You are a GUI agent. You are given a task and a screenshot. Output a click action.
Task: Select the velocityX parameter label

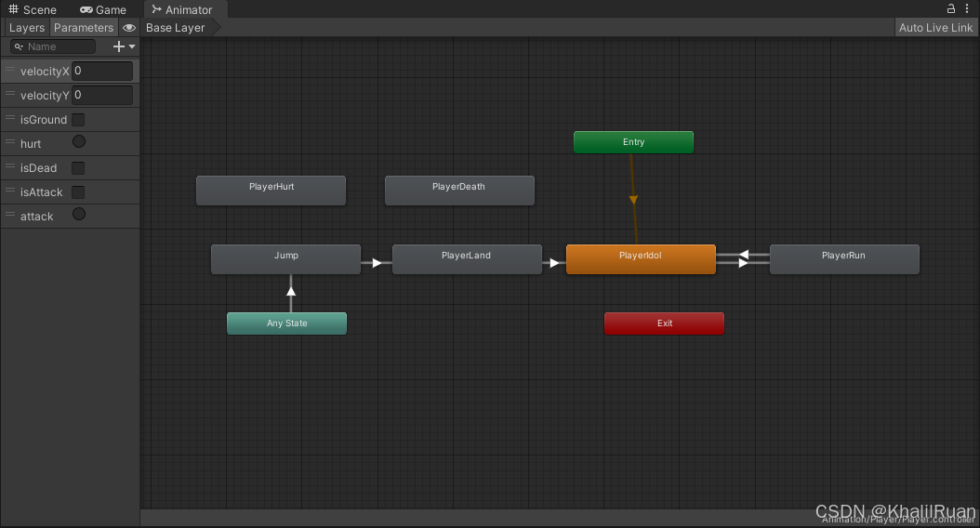(x=45, y=72)
